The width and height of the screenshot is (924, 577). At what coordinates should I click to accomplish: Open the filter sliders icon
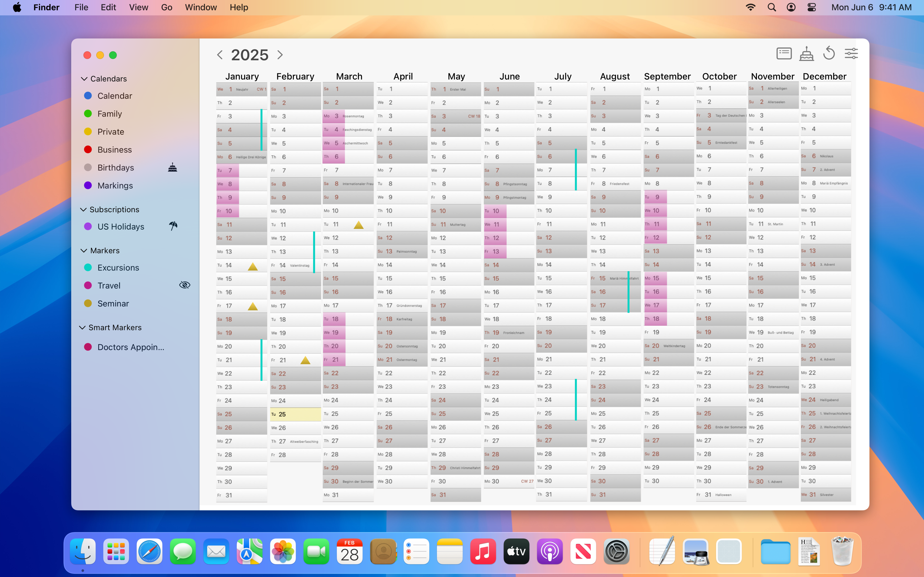[852, 53]
